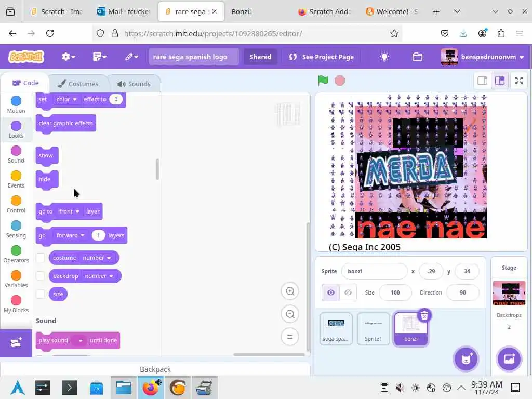
Task: Enter full screen stage mode
Action: click(519, 81)
